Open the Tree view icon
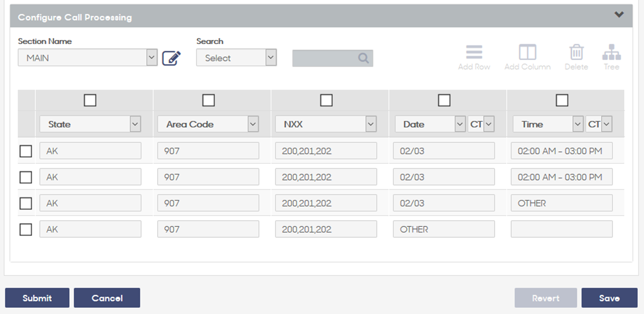The image size is (644, 314). pyautogui.click(x=611, y=52)
